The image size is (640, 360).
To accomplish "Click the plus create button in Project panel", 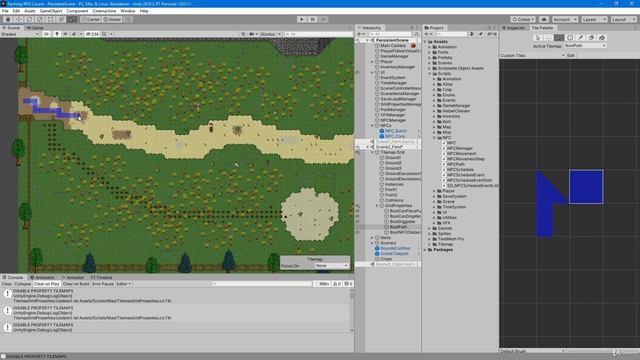I will [427, 34].
